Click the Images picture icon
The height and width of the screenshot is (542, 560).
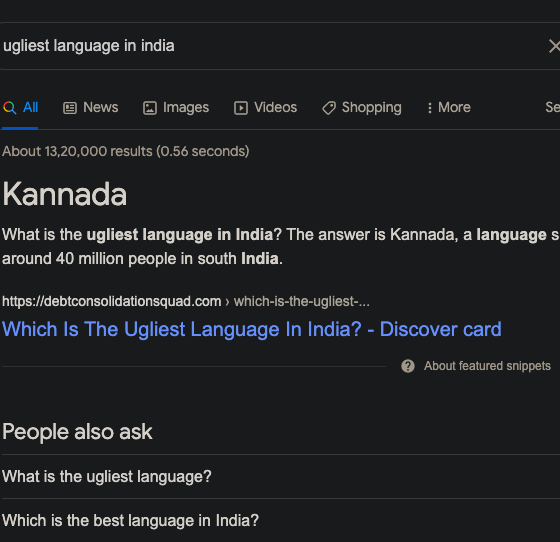[150, 108]
